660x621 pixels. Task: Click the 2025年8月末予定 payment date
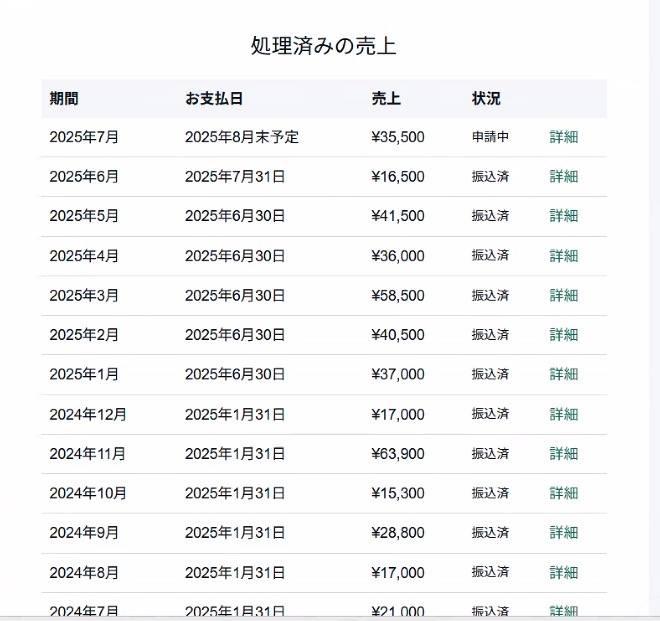pyautogui.click(x=242, y=137)
